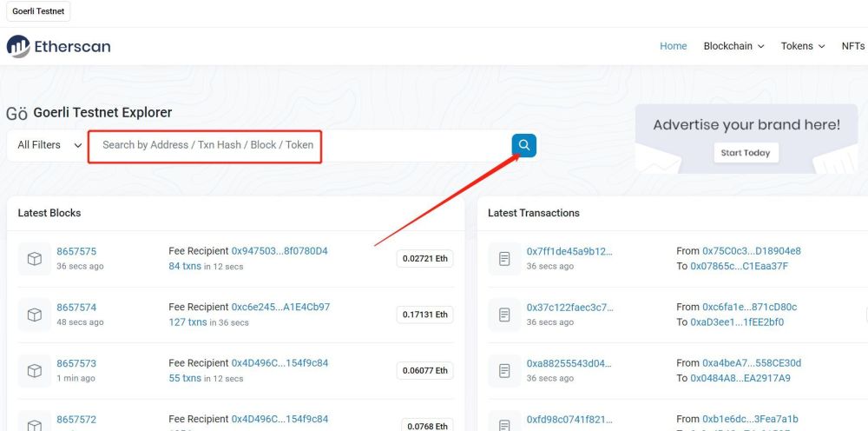Open fee recipient 0xc6e245...A1E4Cb97
868x431 pixels.
click(x=280, y=307)
